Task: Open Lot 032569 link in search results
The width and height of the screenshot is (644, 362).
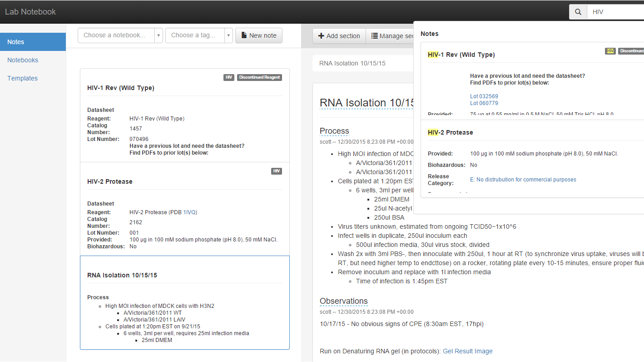Action: (484, 96)
